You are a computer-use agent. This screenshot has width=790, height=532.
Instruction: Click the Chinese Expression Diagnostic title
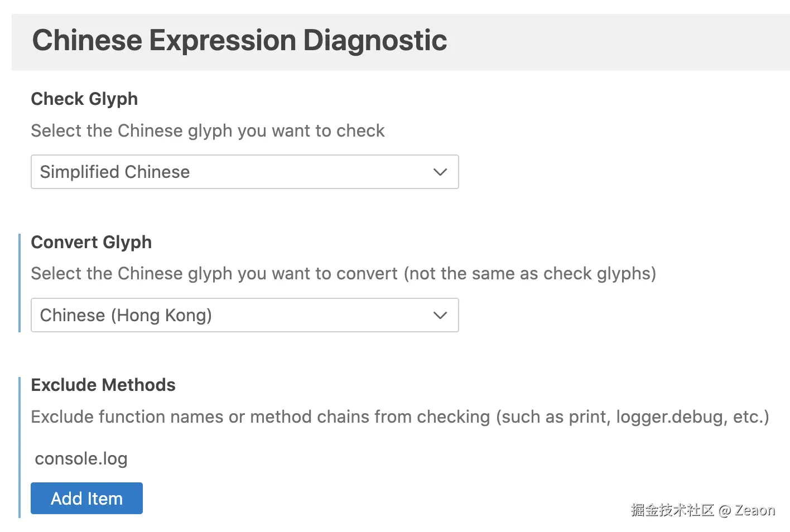[240, 40]
